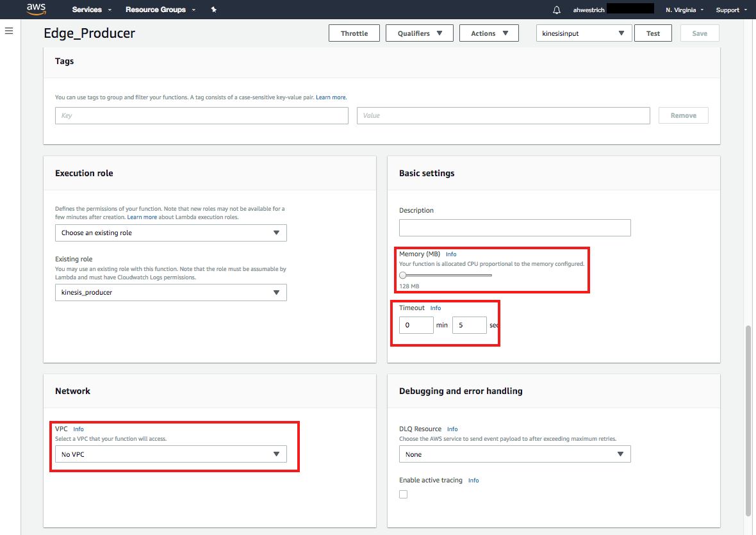The height and width of the screenshot is (535, 756).
Task: Open the Learn more link about execution roles
Action: [x=142, y=217]
